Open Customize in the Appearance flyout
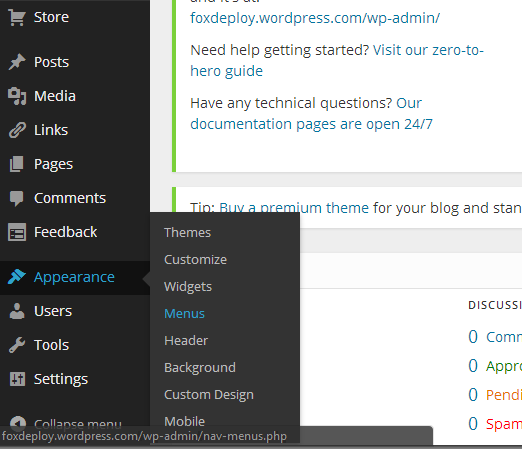The image size is (522, 449). (195, 259)
